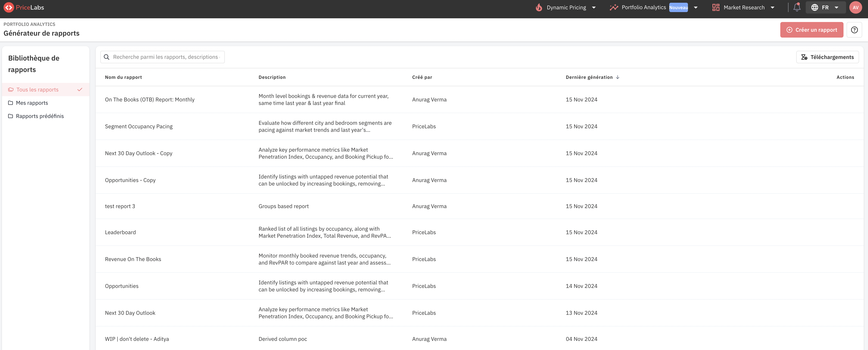Click the Market Research grid icon
Viewport: 868px width, 350px height.
click(x=716, y=7)
